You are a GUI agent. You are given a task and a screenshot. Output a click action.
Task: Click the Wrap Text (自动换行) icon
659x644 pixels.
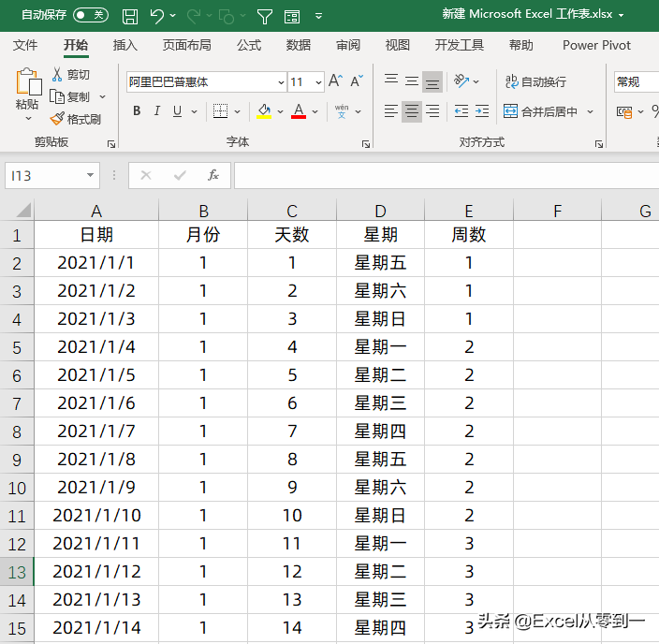(511, 81)
